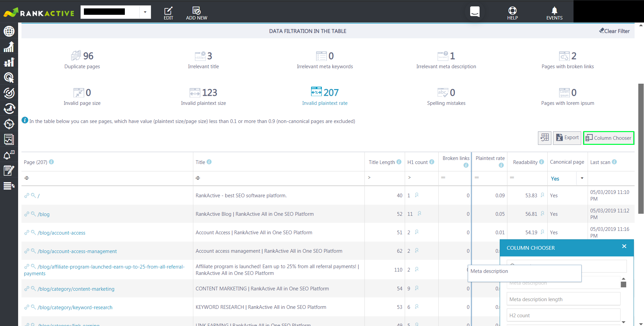
Task: Open the H1 count filter operator selector
Action: (x=409, y=177)
